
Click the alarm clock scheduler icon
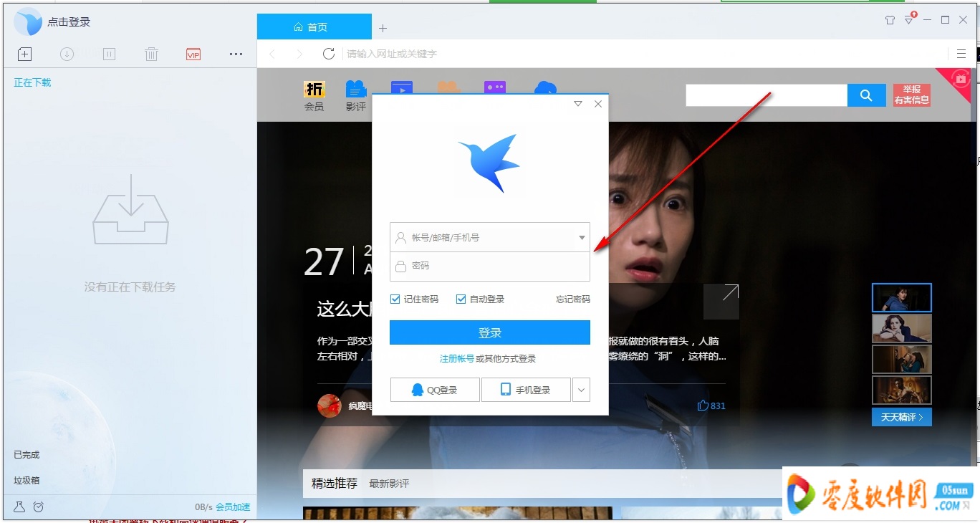pos(39,507)
